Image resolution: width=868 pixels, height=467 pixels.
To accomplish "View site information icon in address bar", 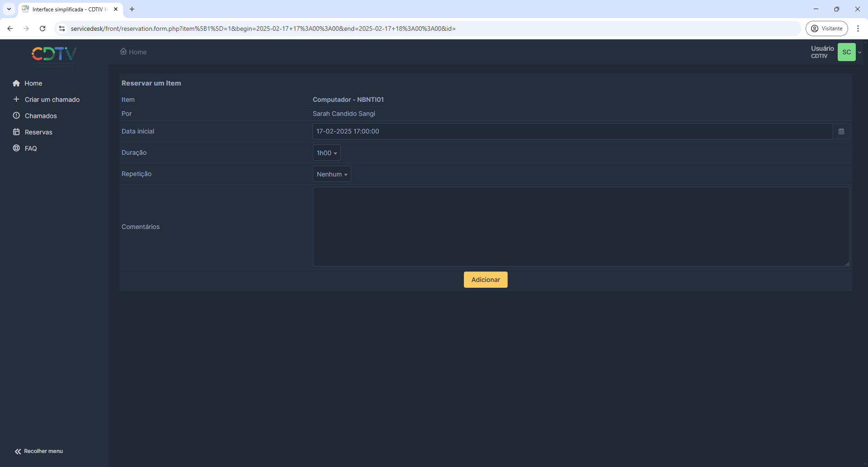I will pyautogui.click(x=62, y=29).
